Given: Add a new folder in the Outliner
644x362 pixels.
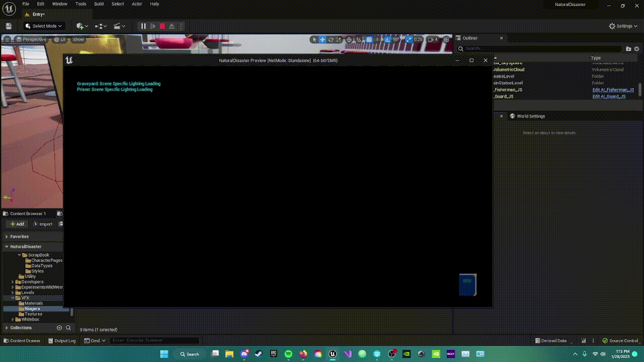Looking at the screenshot, I should [x=628, y=49].
